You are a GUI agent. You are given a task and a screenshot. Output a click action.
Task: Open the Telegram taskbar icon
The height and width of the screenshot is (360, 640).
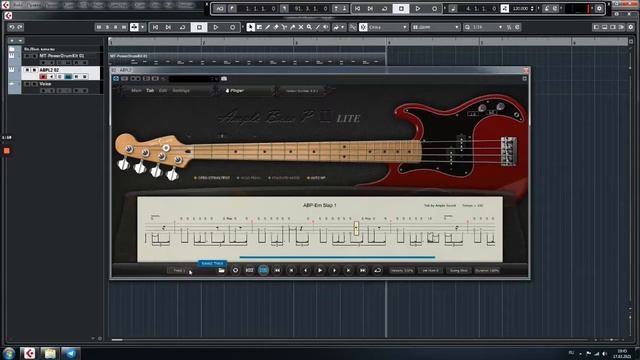click(70, 353)
